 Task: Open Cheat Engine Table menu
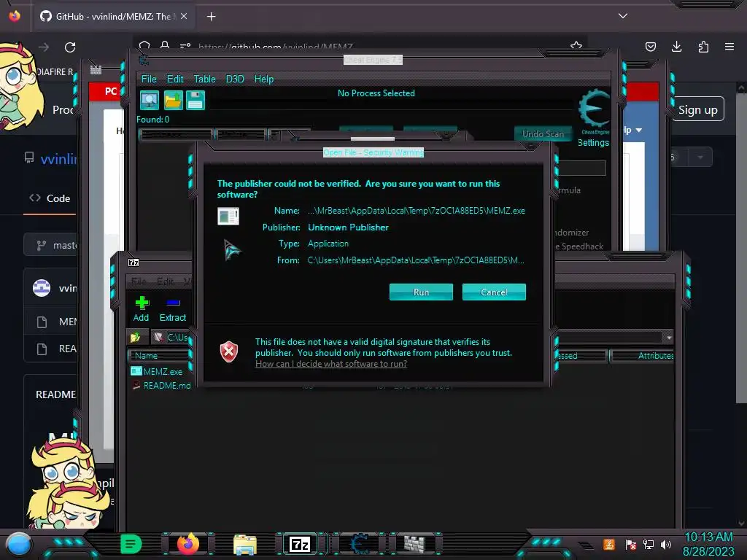pyautogui.click(x=204, y=79)
